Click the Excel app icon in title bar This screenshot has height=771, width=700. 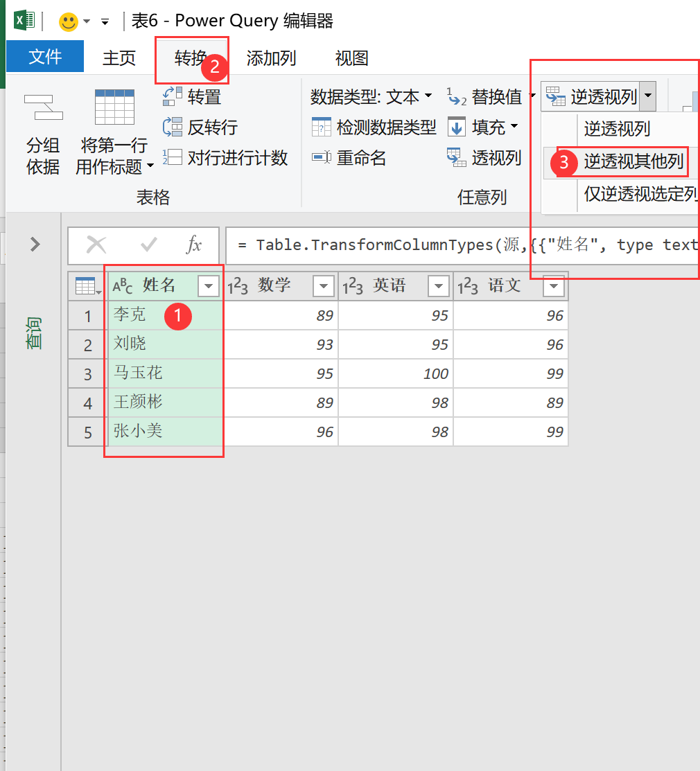pyautogui.click(x=24, y=21)
